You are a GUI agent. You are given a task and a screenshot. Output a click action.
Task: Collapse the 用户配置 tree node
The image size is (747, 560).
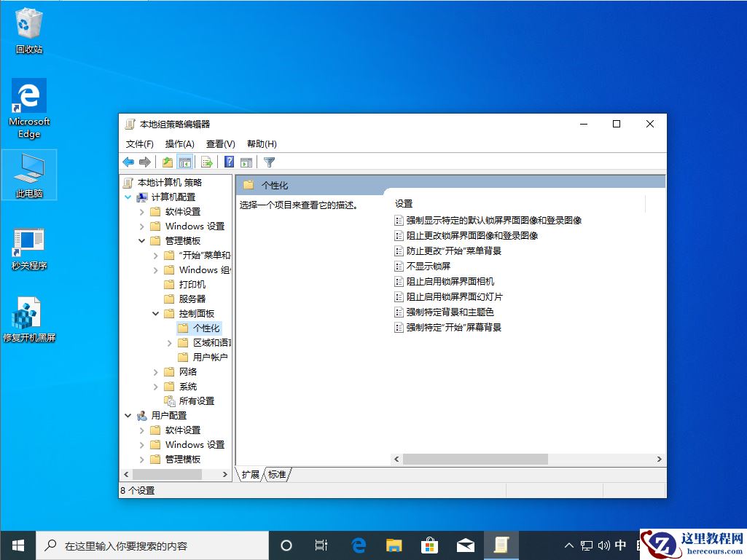(x=130, y=415)
